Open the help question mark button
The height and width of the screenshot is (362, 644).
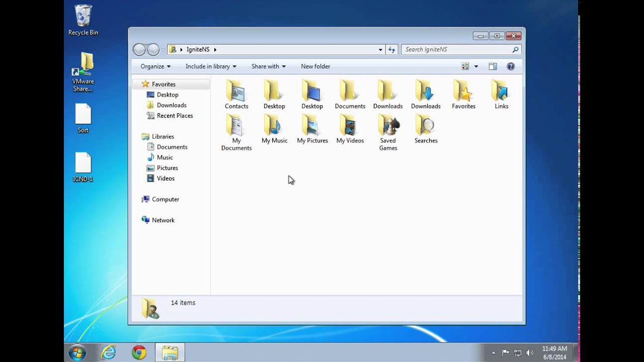coord(511,66)
